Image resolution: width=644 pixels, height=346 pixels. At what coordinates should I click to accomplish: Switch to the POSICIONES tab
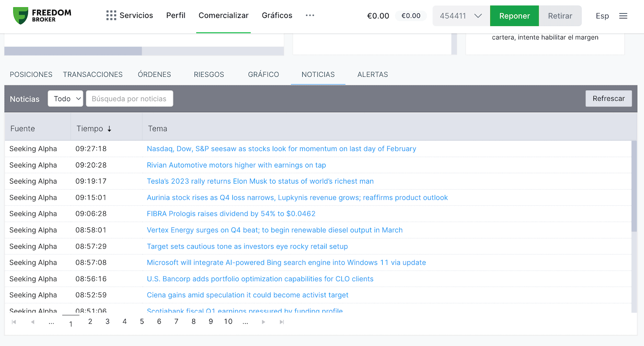31,74
